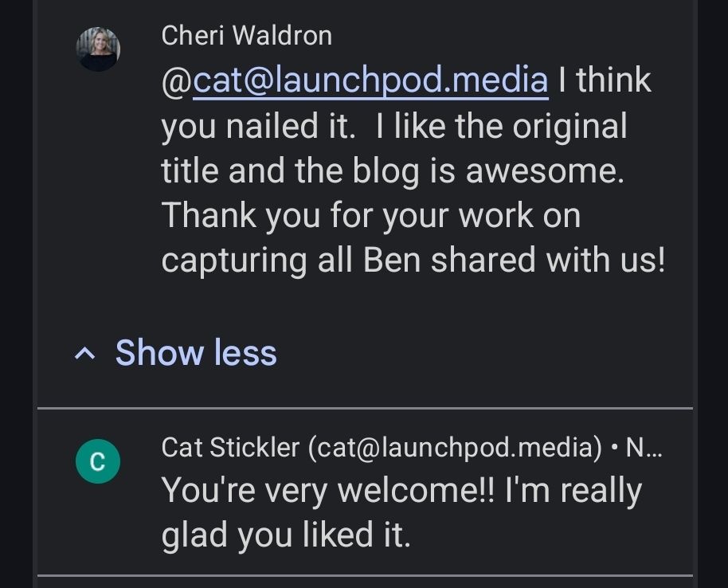Click the email in parentheses after Cat Stickler
728x588 pixels.
[455, 448]
